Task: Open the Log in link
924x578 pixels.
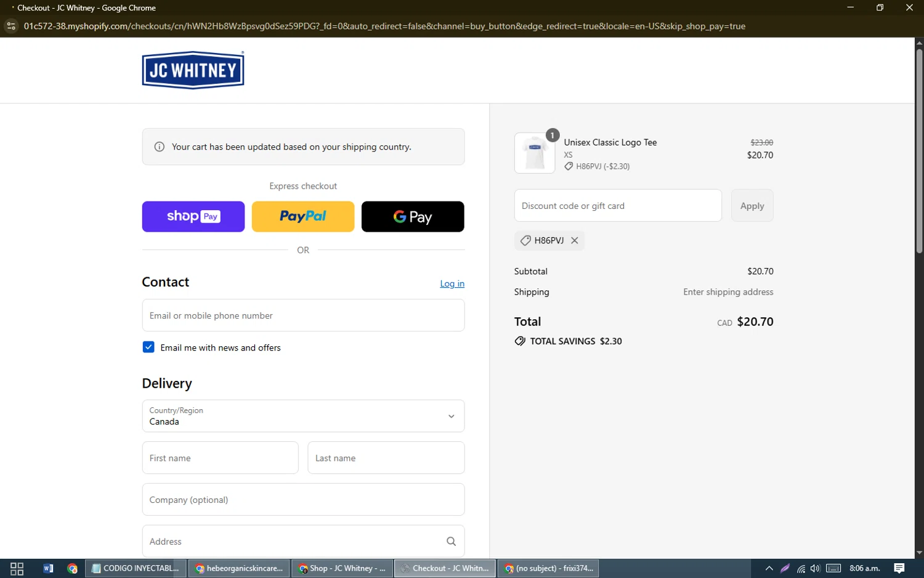Action: pos(452,283)
